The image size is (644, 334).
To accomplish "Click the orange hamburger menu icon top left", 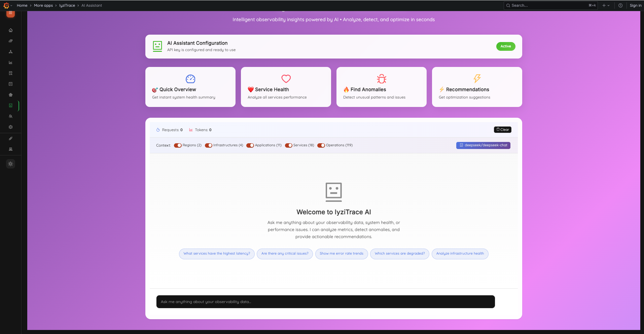I will coord(10,13).
